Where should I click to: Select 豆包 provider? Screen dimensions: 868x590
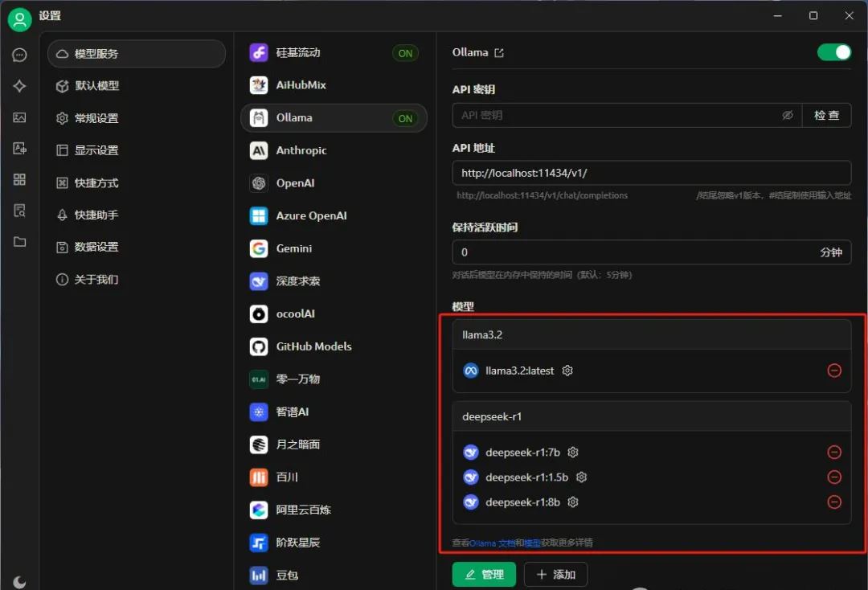point(334,575)
